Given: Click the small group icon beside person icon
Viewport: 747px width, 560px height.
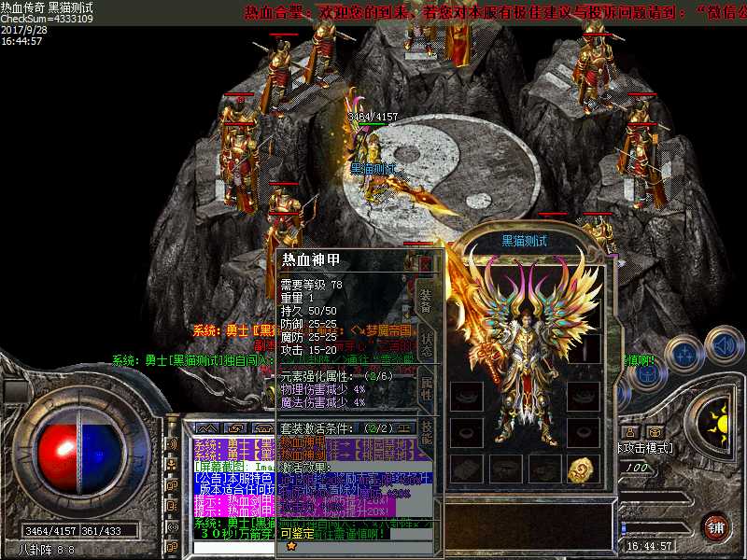Looking at the screenshot, I should click(655, 432).
